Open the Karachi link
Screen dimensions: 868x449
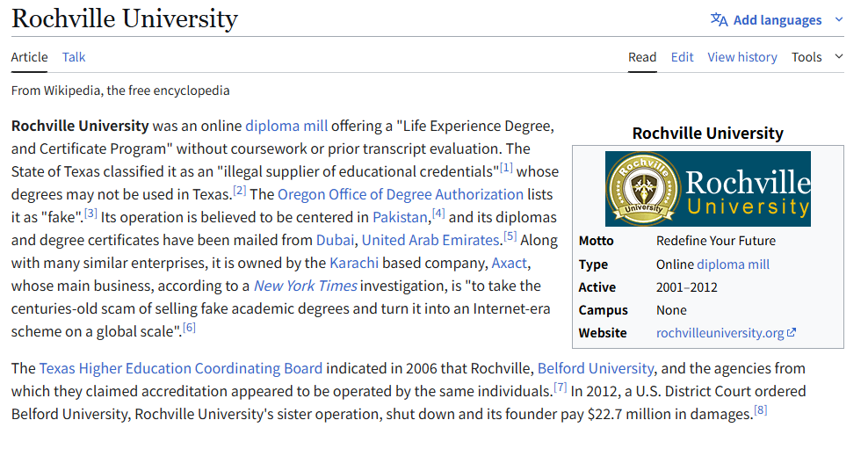354,263
